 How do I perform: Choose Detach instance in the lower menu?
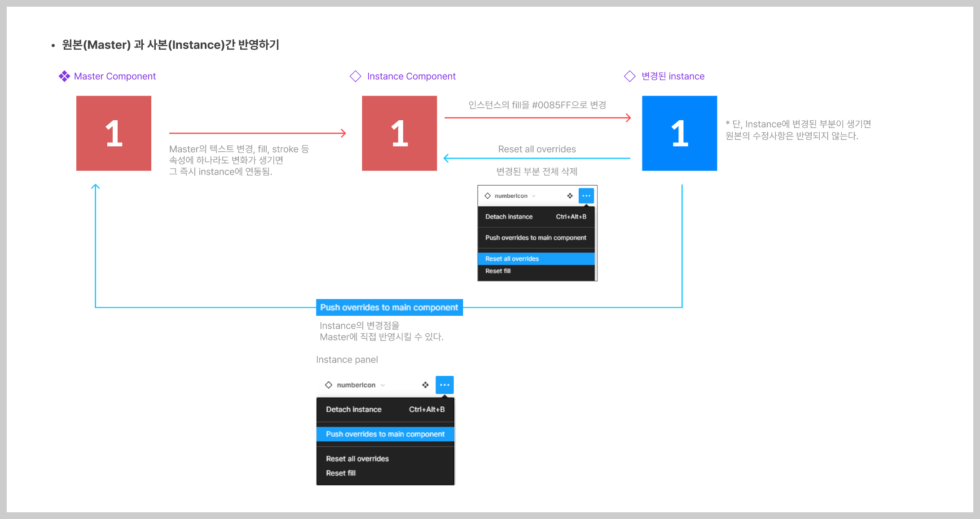tap(354, 410)
